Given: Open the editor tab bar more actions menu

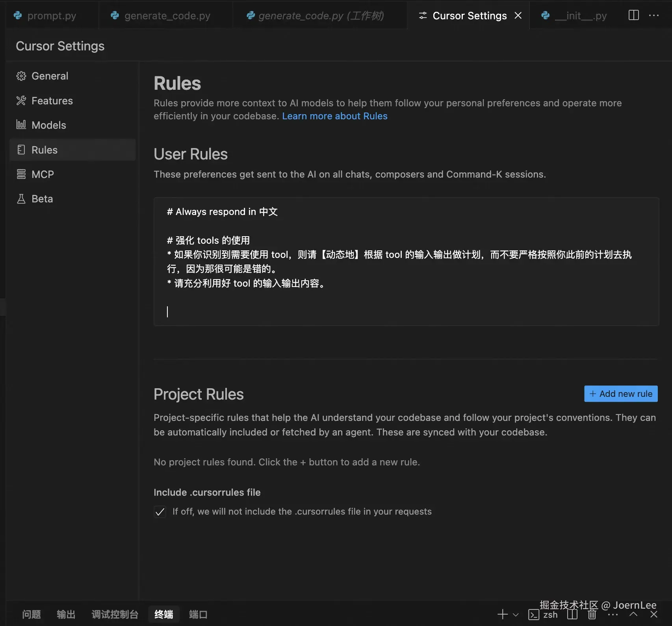Looking at the screenshot, I should coord(654,15).
